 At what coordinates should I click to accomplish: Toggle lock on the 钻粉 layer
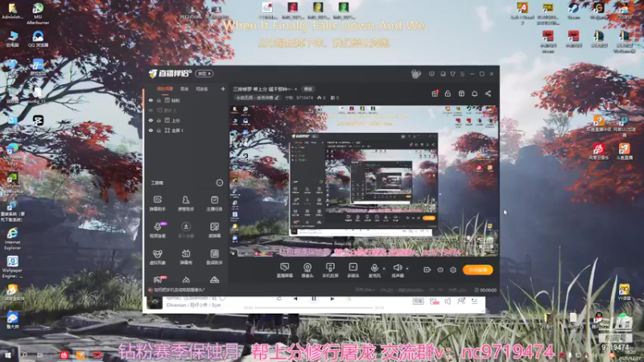(x=159, y=101)
